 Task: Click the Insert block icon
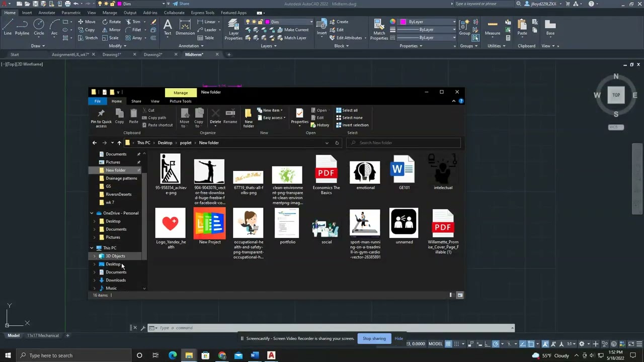click(321, 27)
